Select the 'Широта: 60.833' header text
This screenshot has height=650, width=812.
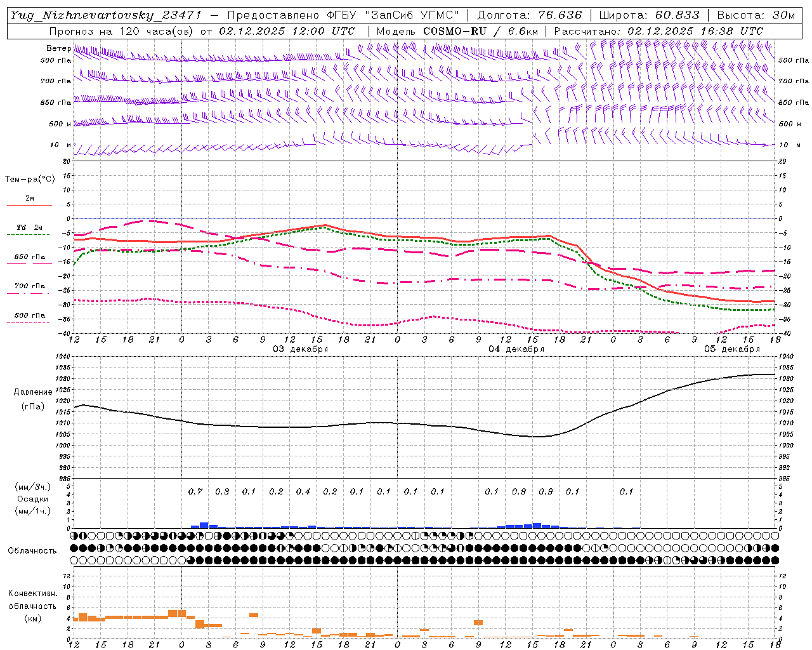(648, 15)
